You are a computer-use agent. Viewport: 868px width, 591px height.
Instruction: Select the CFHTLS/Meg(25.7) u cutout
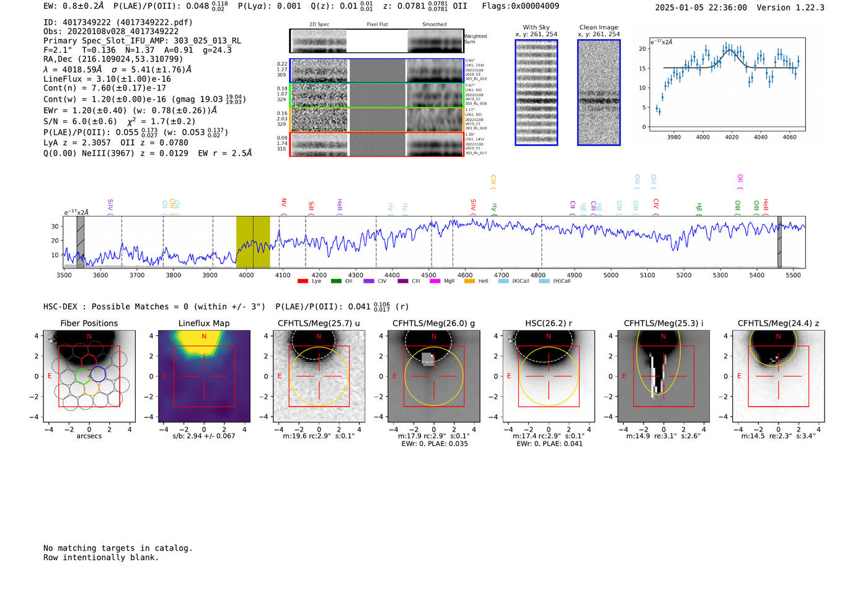(319, 376)
